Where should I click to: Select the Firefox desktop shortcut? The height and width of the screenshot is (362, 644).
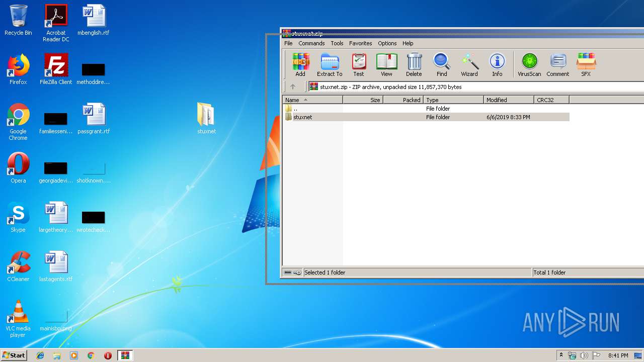18,69
